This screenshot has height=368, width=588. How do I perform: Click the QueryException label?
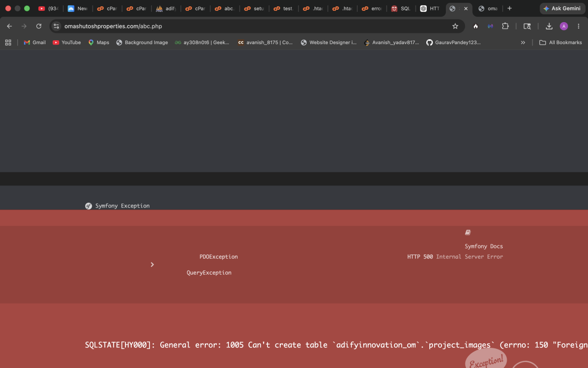209,273
